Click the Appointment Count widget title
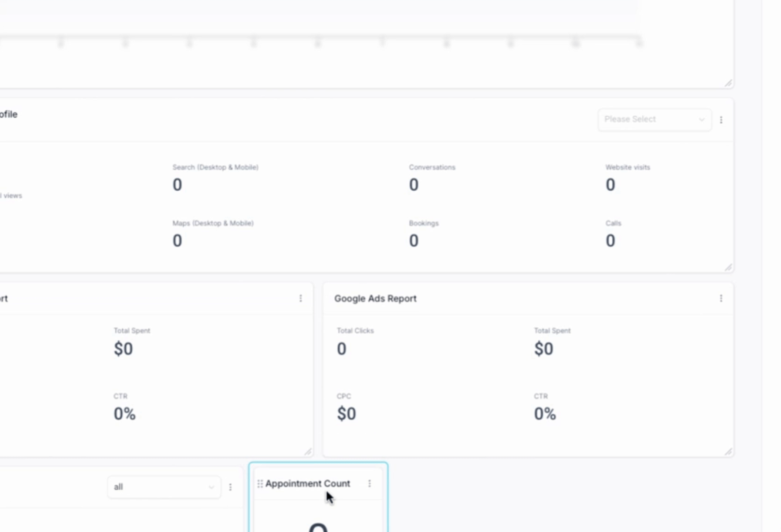 coord(307,484)
